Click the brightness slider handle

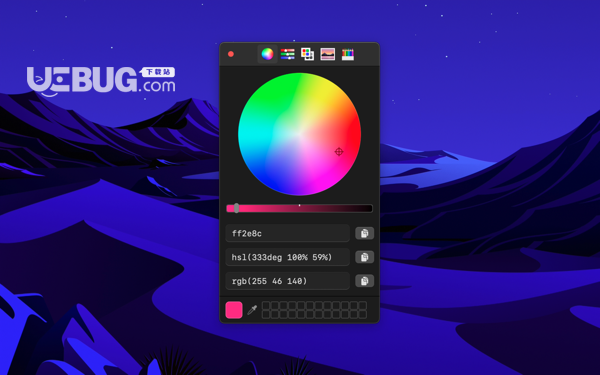pos(236,208)
